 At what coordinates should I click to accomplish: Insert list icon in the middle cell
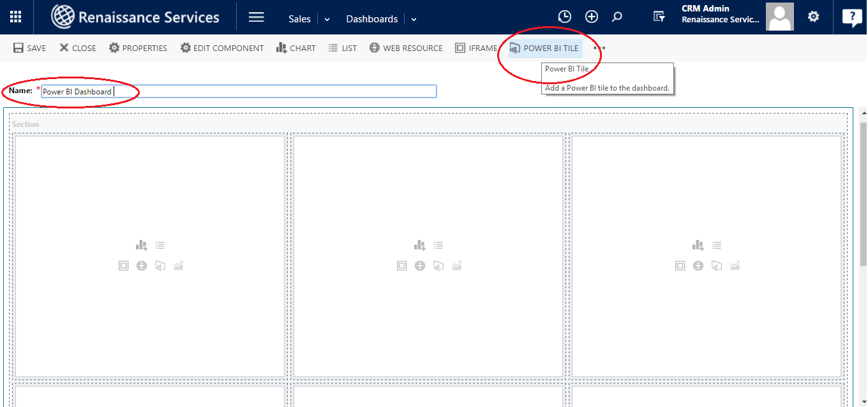tap(438, 245)
